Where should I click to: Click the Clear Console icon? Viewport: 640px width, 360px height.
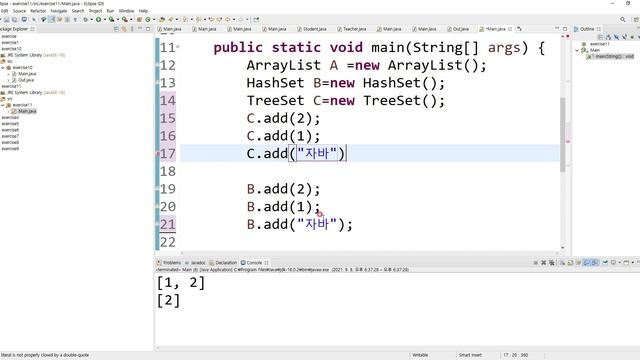(562, 262)
